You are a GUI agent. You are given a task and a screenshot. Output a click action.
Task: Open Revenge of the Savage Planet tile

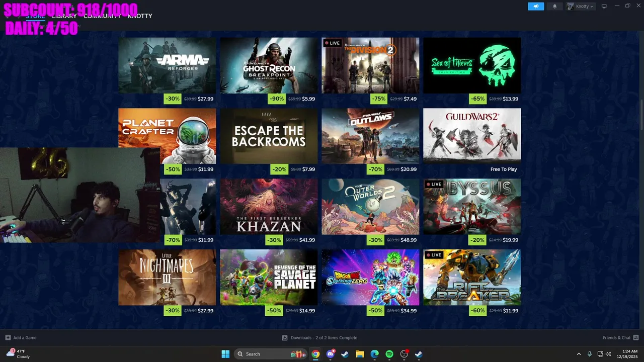(269, 278)
